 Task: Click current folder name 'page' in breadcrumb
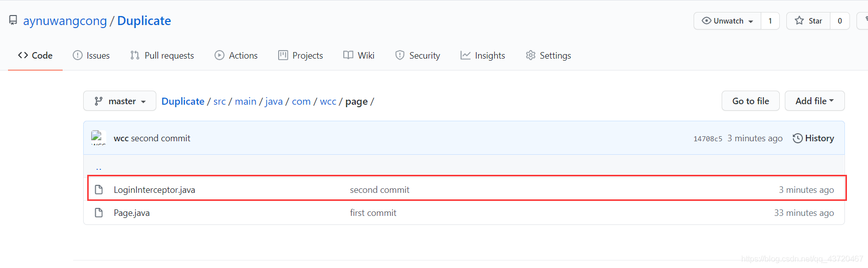[x=356, y=102]
